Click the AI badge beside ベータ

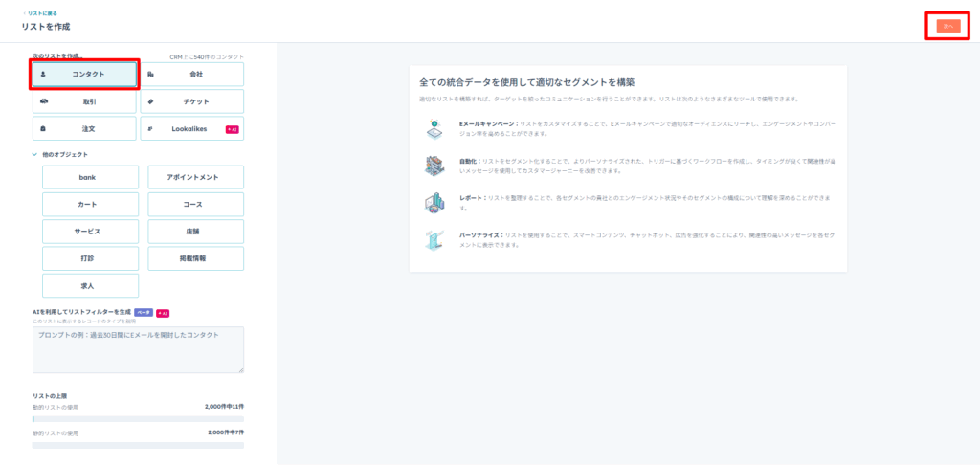point(163,312)
